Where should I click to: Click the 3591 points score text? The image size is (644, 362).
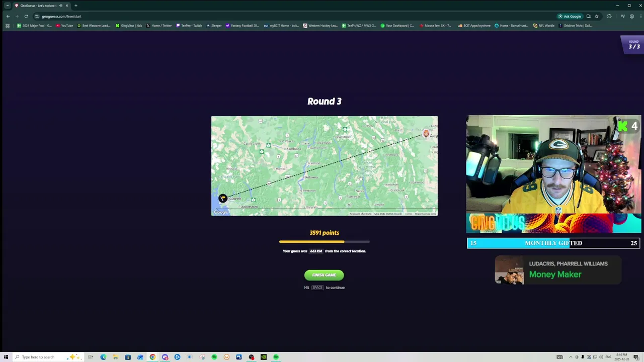(x=325, y=233)
